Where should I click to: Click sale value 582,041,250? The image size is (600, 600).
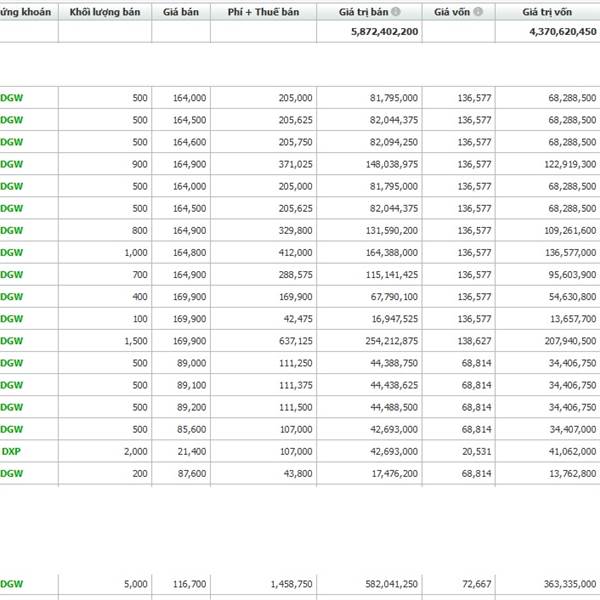coord(391,584)
